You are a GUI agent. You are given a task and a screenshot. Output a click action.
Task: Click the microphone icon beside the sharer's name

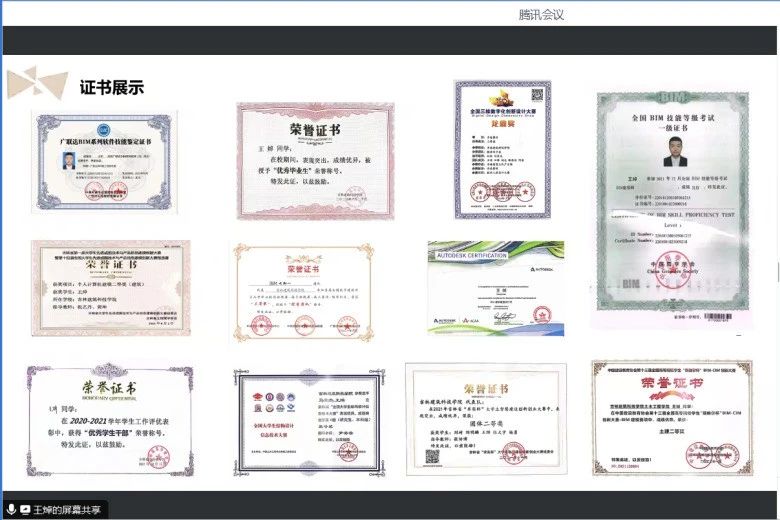point(10,509)
